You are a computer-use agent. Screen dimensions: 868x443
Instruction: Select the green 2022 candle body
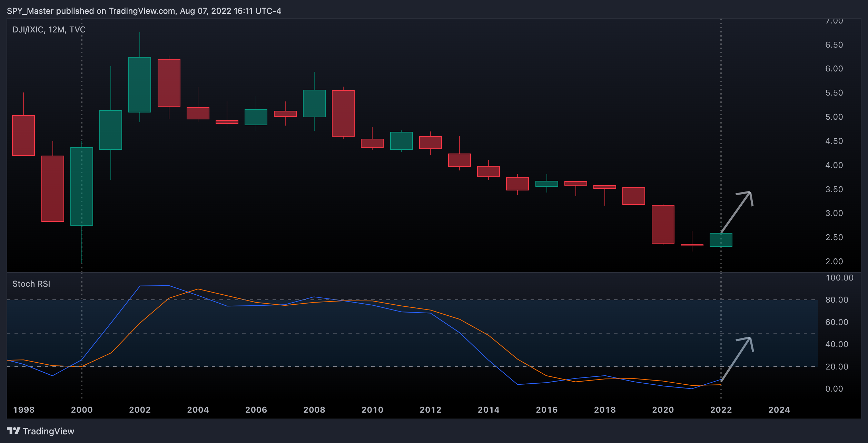(721, 240)
